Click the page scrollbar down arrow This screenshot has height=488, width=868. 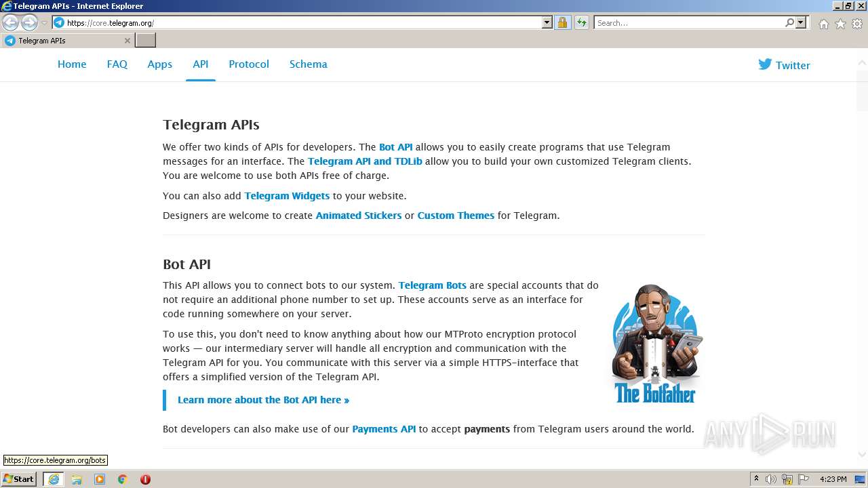point(862,455)
